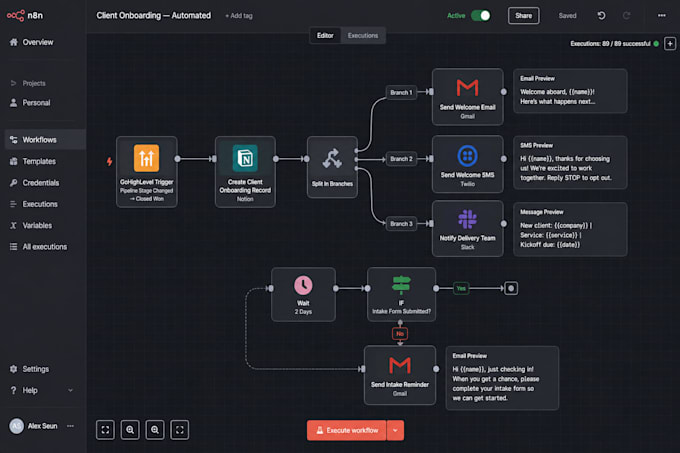Open the Credentials page
The width and height of the screenshot is (680, 453).
(x=34, y=183)
